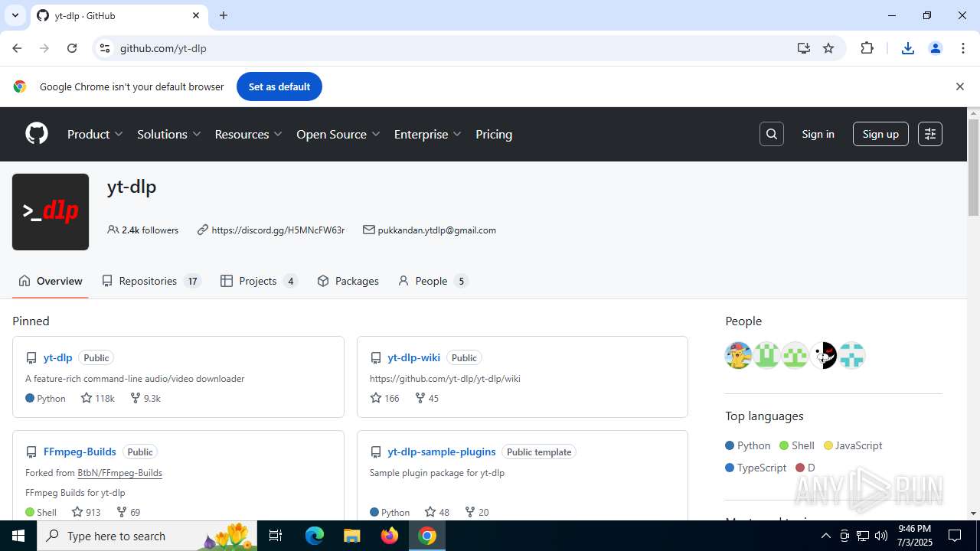View the 20 forks of yt-dlp-sample-plugins
This screenshot has height=551, width=980.
point(477,512)
